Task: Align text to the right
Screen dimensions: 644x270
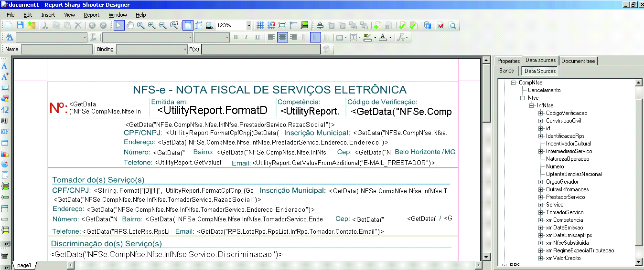Action: point(293,37)
